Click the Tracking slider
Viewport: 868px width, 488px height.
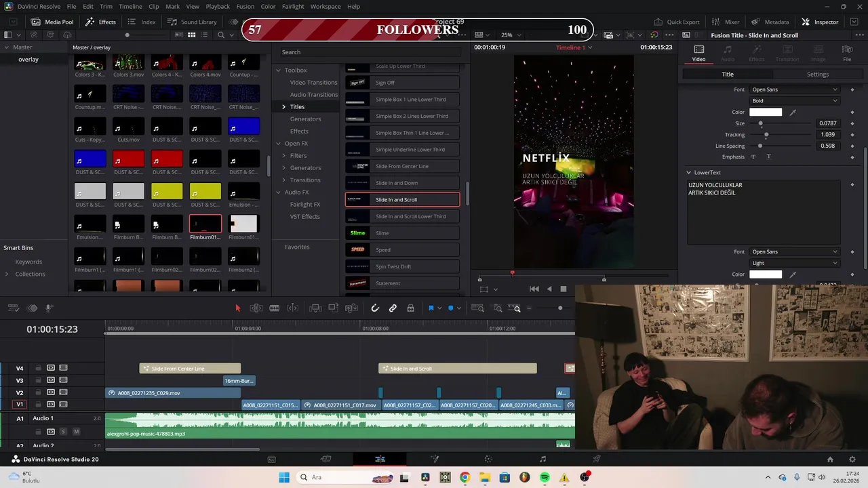pos(780,135)
